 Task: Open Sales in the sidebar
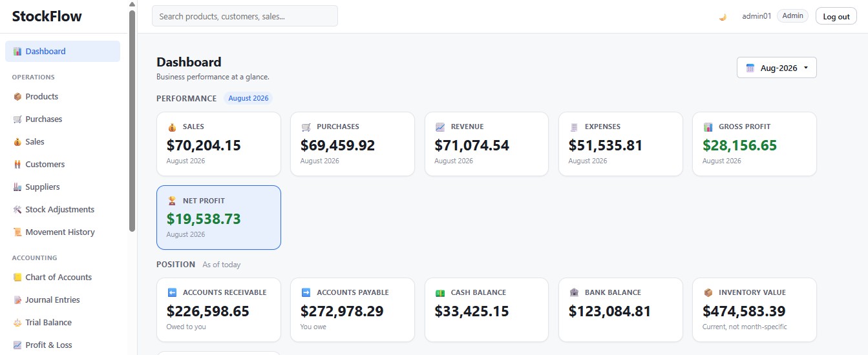63,142
